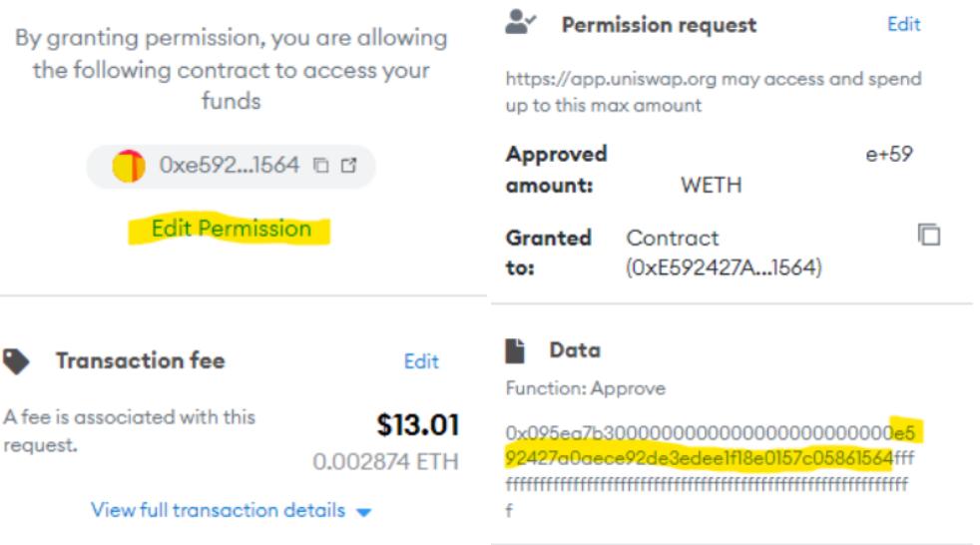The height and width of the screenshot is (545, 980).
Task: Click the Transaction fee tag icon
Action: 17,361
